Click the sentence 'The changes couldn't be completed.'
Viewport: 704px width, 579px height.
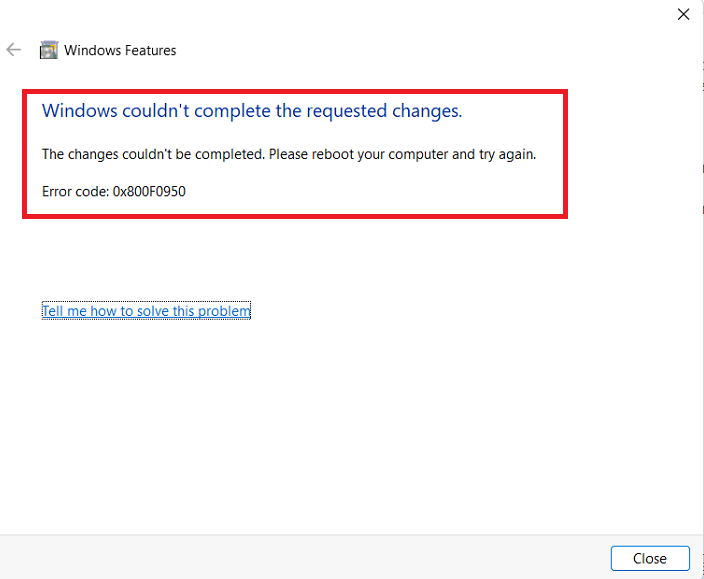pos(154,154)
